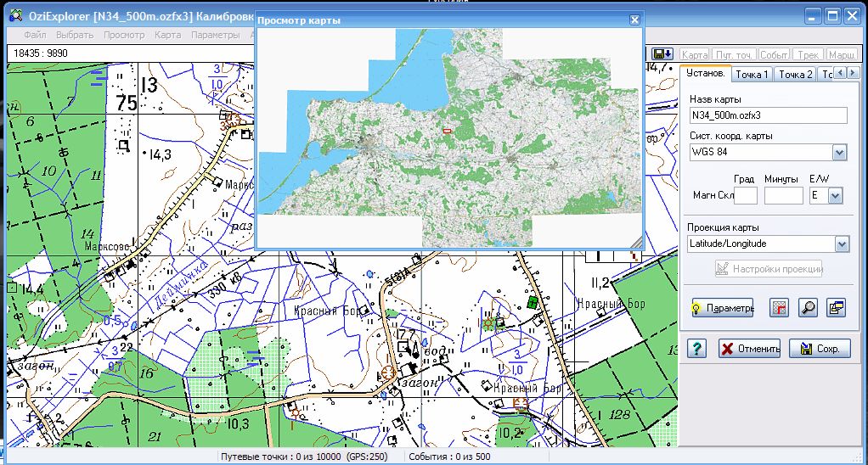Switch to the Точка 1 tab
Viewport: 868px width, 465px height.
(751, 74)
